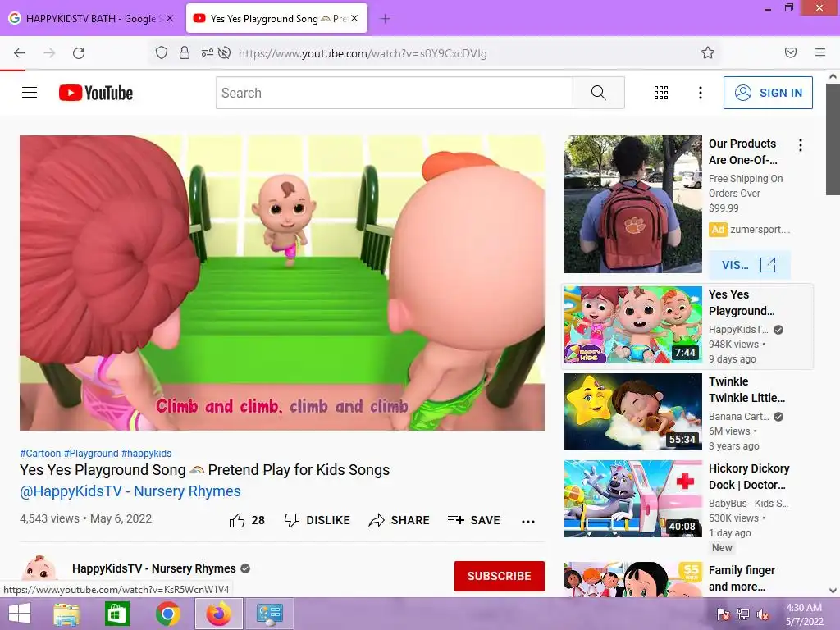Reload the current page
The height and width of the screenshot is (630, 840).
[x=79, y=53]
